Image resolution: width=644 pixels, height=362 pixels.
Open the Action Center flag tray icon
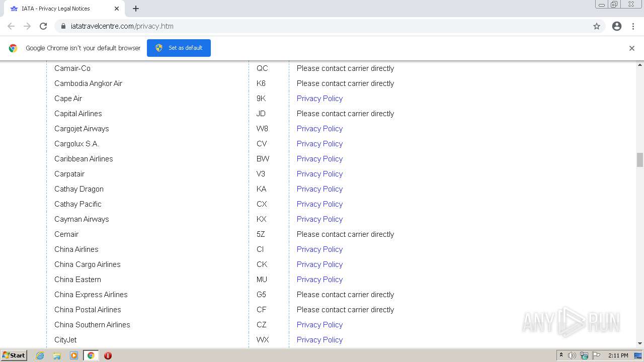[596, 355]
